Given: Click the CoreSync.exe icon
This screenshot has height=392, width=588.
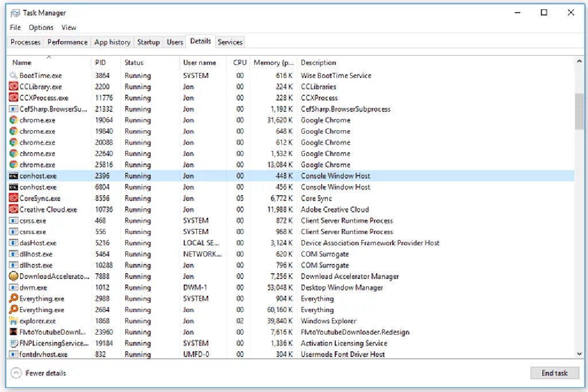Looking at the screenshot, I should pyautogui.click(x=14, y=198).
